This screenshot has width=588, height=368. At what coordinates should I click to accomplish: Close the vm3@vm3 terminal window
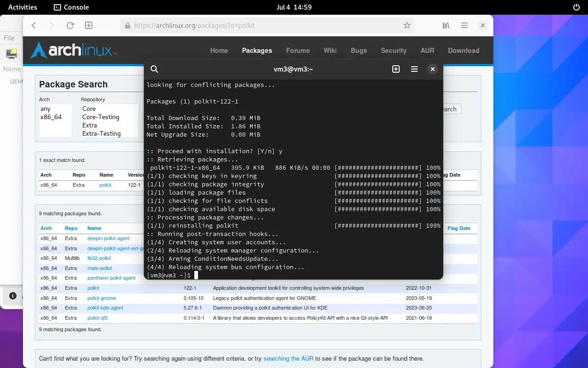pyautogui.click(x=432, y=69)
